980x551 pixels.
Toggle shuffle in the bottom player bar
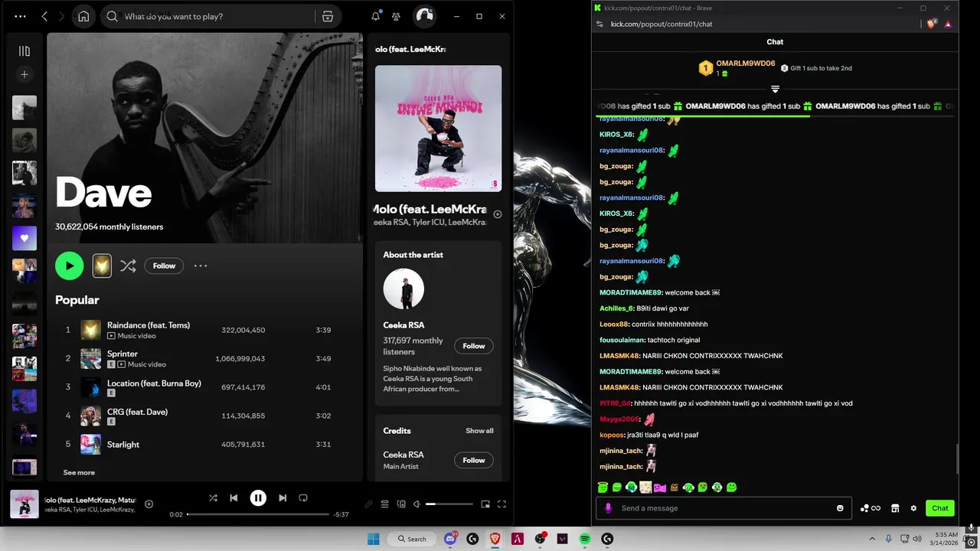213,497
